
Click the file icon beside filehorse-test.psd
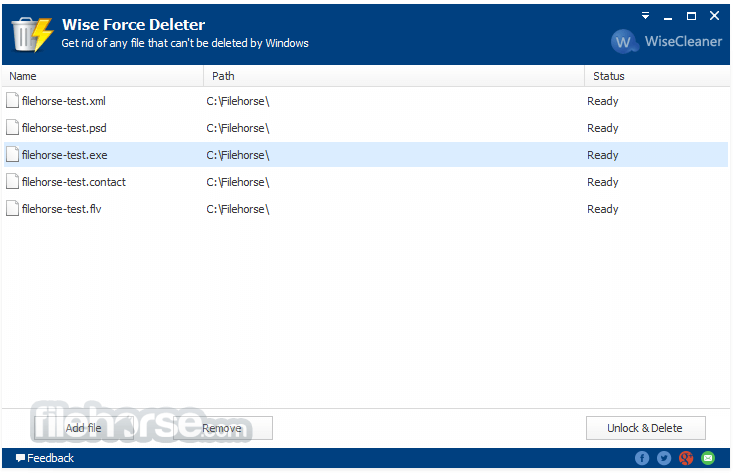pyautogui.click(x=13, y=128)
